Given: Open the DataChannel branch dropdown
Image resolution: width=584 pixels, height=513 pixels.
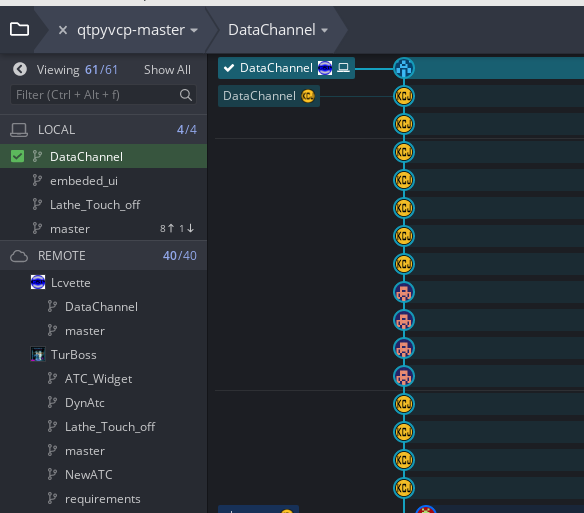Looking at the screenshot, I should point(278,30).
